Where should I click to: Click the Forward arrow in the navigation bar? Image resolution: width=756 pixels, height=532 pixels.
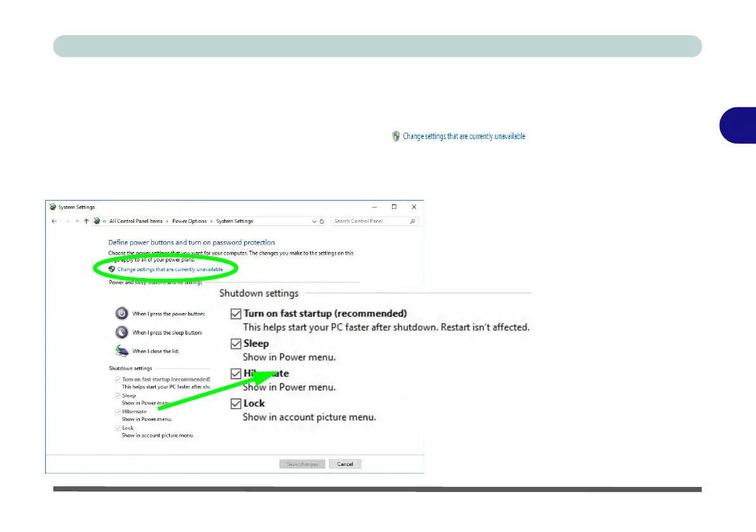click(x=66, y=222)
